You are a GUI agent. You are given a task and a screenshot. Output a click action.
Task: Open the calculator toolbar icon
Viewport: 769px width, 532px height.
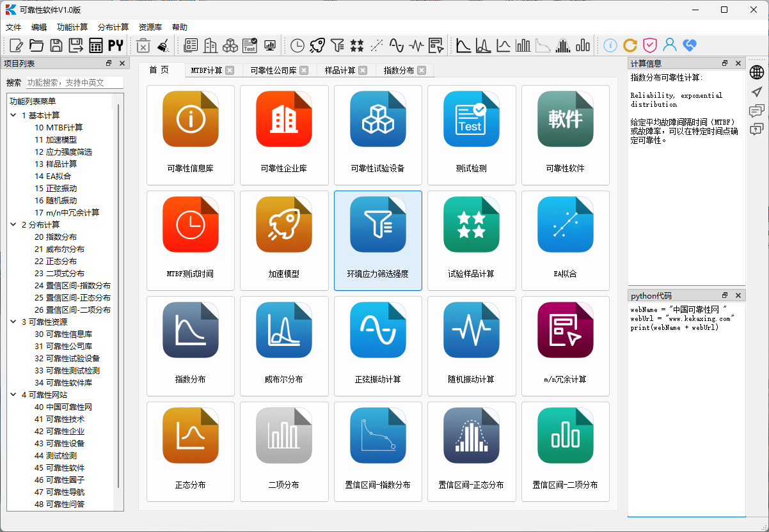click(x=95, y=45)
